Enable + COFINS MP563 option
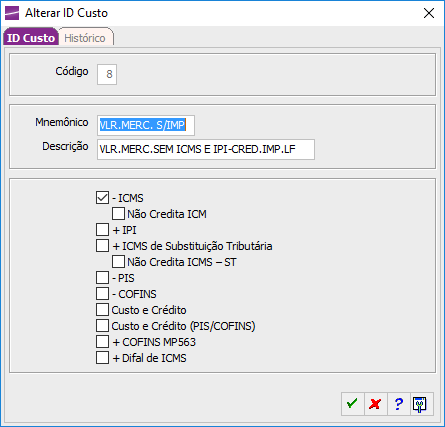Viewport: 445px width, 427px height. [102, 342]
